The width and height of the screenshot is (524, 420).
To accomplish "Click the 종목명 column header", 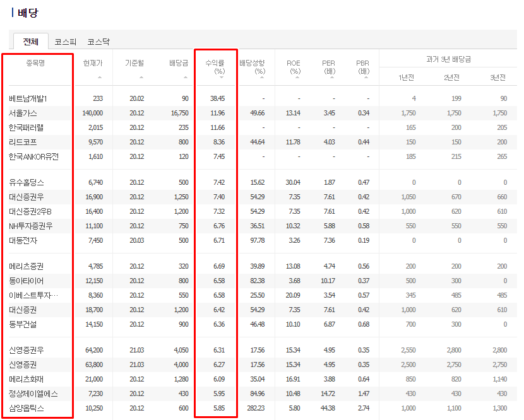I will click(35, 63).
